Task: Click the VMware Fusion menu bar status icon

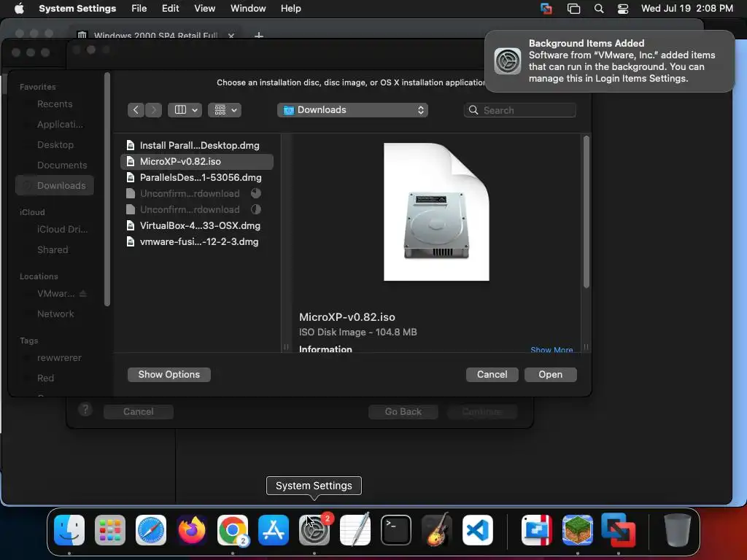Action: click(546, 9)
